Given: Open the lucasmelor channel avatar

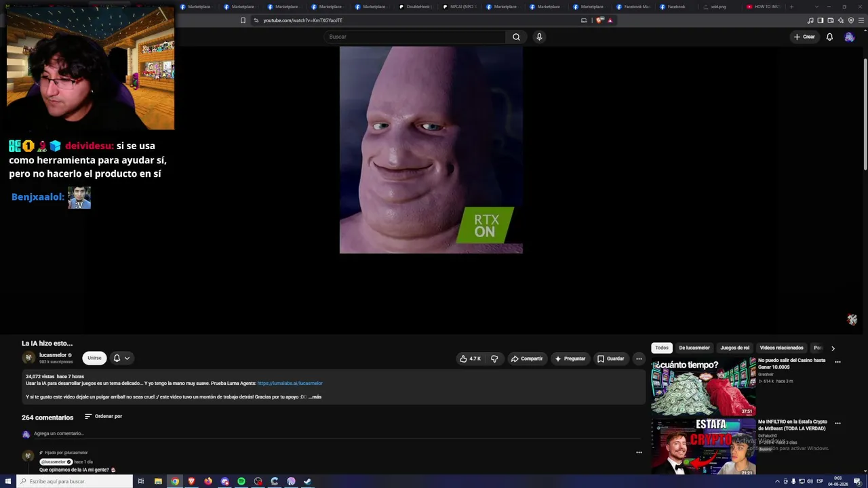Looking at the screenshot, I should click(28, 358).
